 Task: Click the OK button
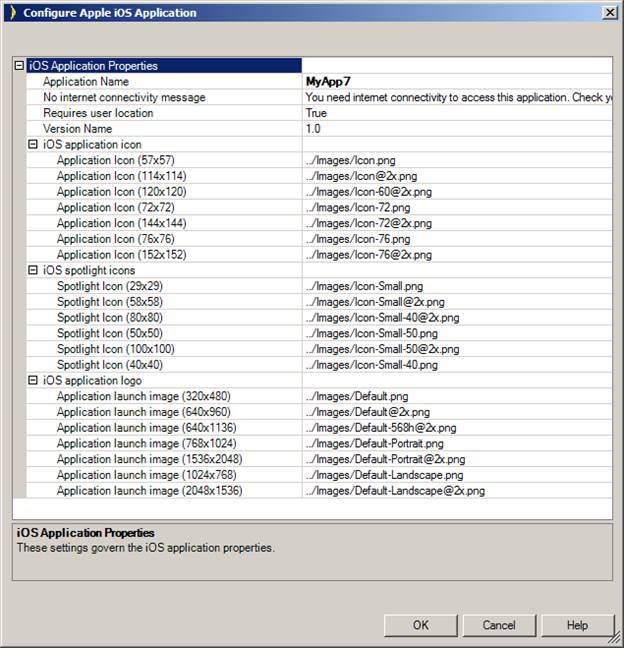pyautogui.click(x=420, y=625)
